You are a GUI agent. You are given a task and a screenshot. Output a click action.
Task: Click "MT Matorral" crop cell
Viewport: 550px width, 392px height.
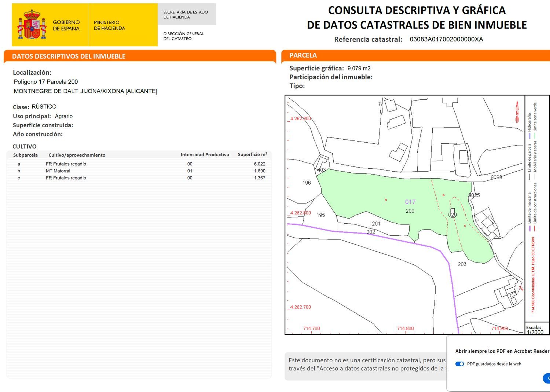(58, 171)
